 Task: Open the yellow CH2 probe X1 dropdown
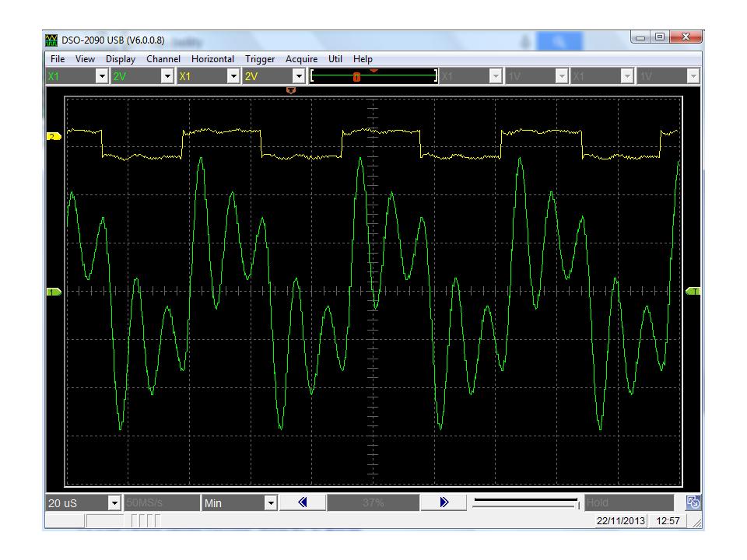(x=233, y=76)
